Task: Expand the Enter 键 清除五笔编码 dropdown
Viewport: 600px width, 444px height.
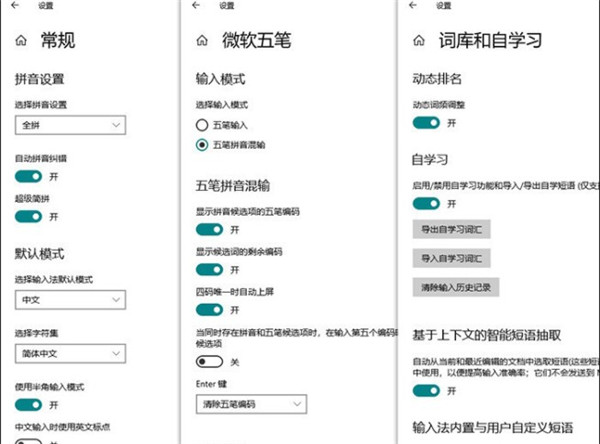Action: [x=250, y=403]
